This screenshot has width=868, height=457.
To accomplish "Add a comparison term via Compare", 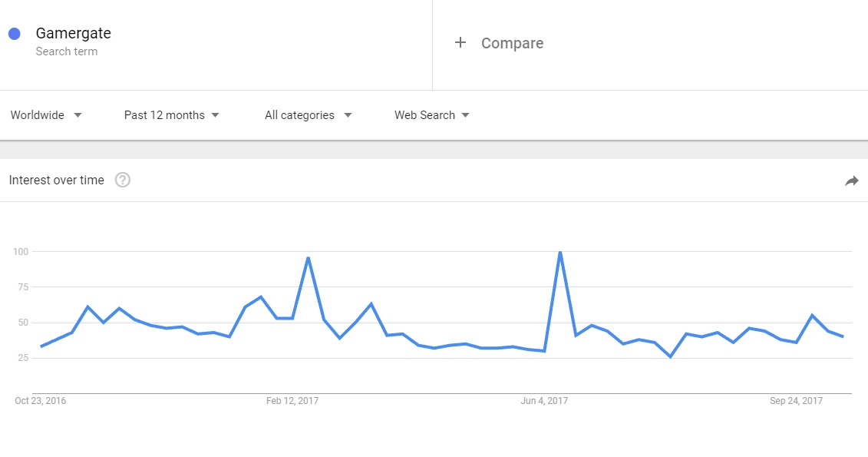I will pyautogui.click(x=512, y=43).
